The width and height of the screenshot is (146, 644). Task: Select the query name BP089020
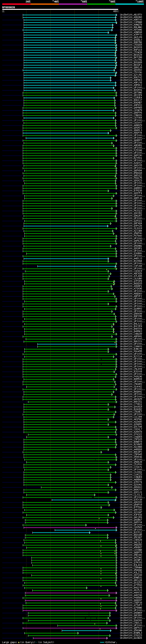pos(8,8)
